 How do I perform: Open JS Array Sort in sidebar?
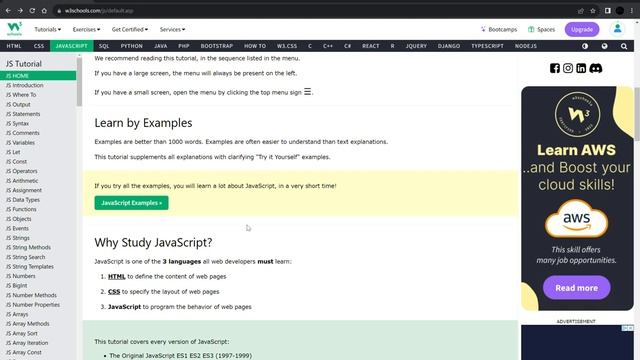tap(22, 333)
